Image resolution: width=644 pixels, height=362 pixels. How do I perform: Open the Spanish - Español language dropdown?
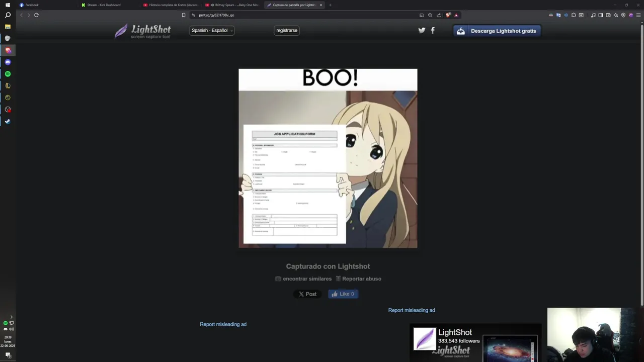212,30
